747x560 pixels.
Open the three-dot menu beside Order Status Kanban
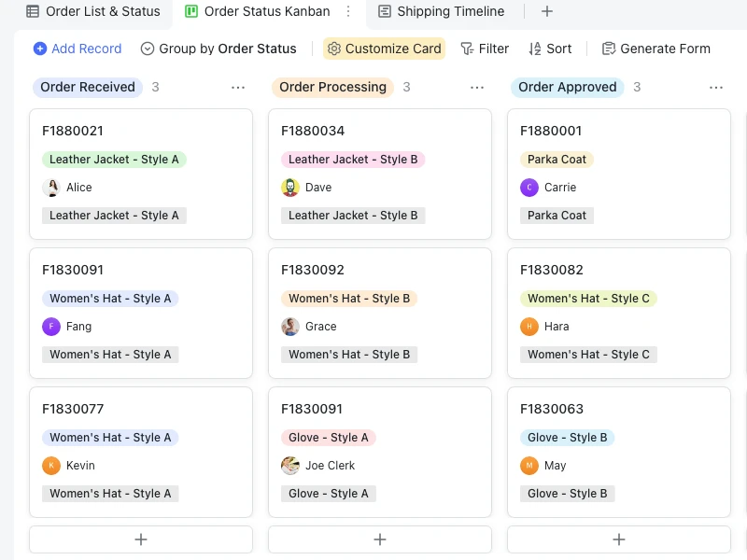348,11
